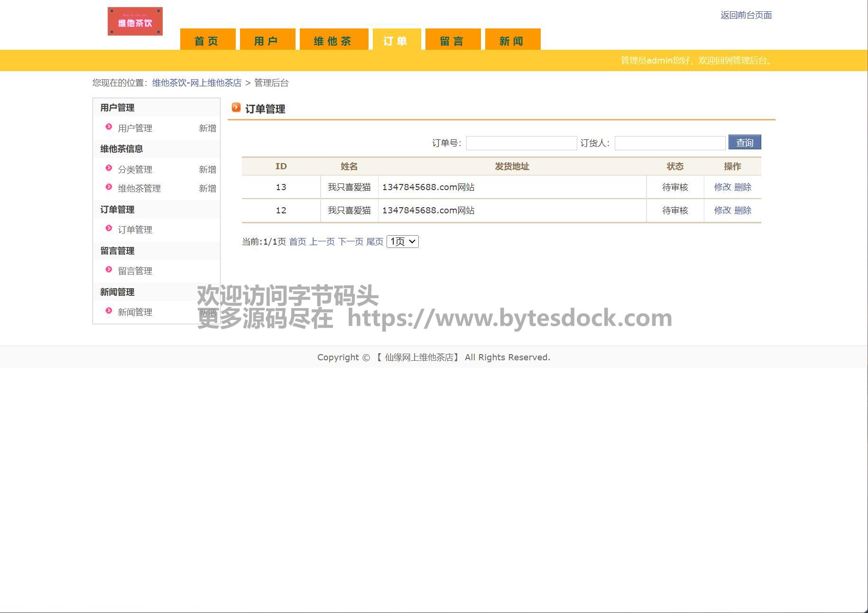Image resolution: width=868 pixels, height=613 pixels.
Task: Click 修改 for order ID 13
Action: [x=722, y=187]
